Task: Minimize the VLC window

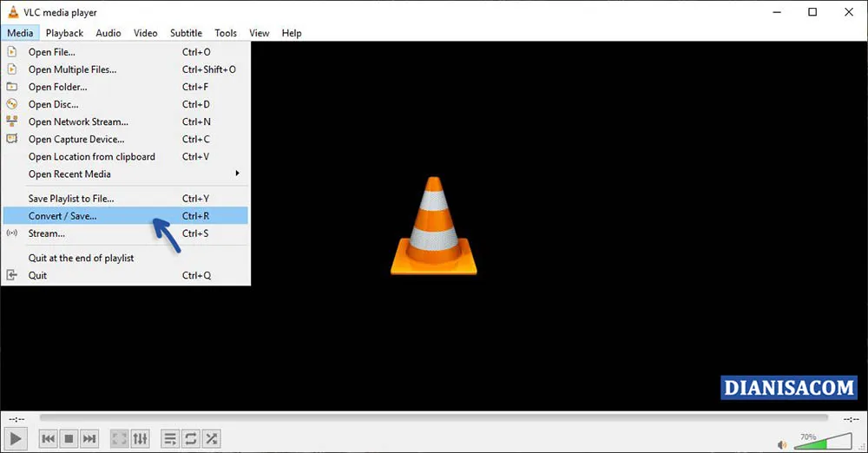Action: pos(777,11)
